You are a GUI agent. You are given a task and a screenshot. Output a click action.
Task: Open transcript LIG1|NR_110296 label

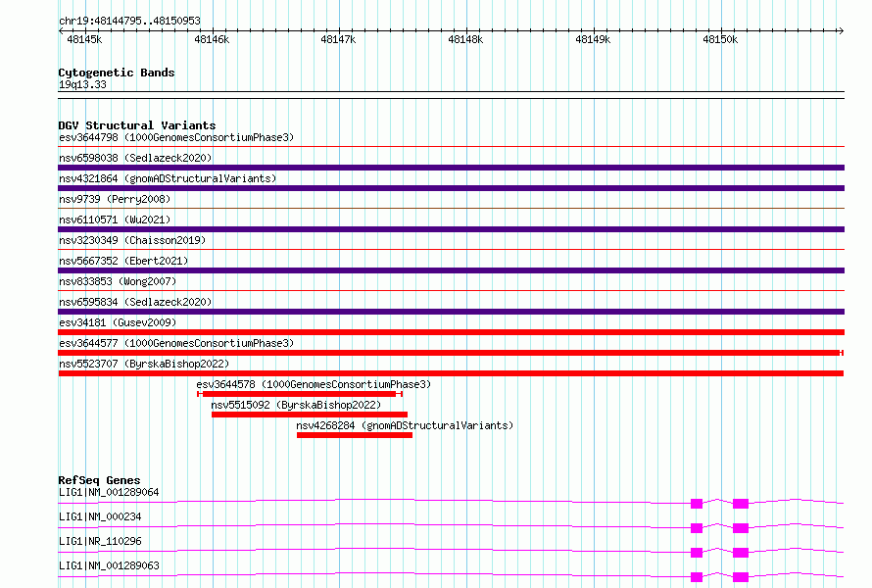pyautogui.click(x=100, y=541)
